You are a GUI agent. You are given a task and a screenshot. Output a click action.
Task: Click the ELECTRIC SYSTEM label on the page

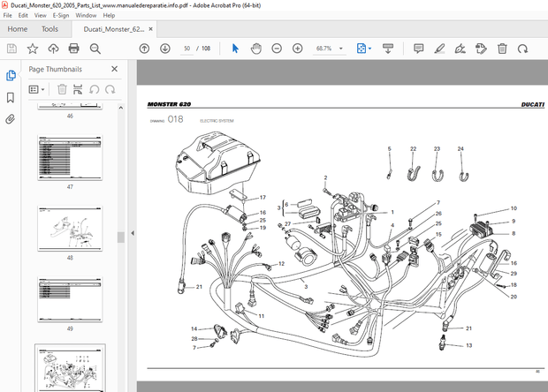(x=217, y=121)
